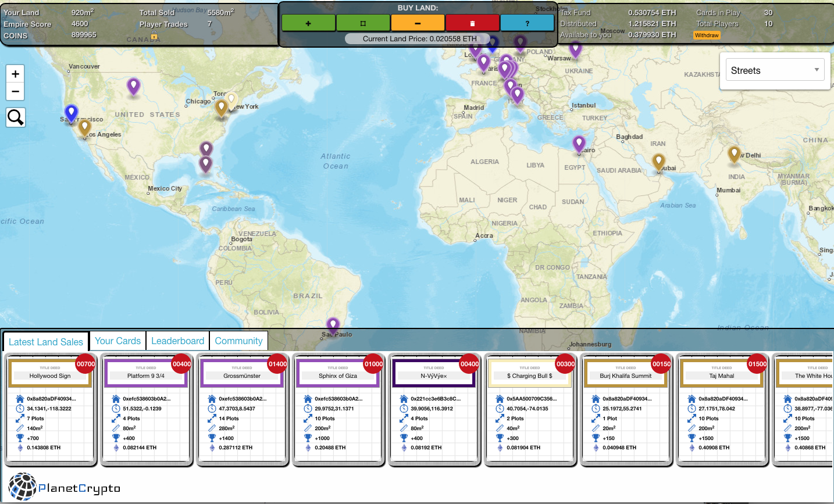Click the Empire Score value 4600

click(x=80, y=24)
